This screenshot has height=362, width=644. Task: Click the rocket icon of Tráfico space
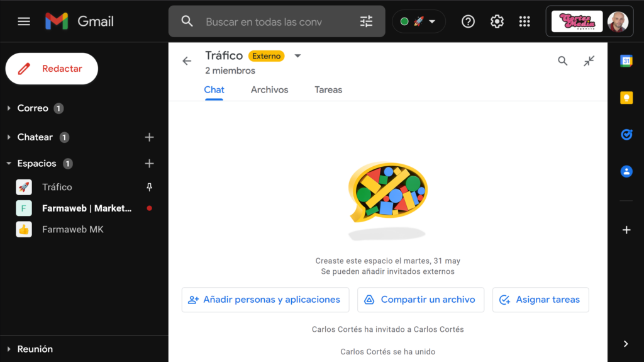[24, 187]
